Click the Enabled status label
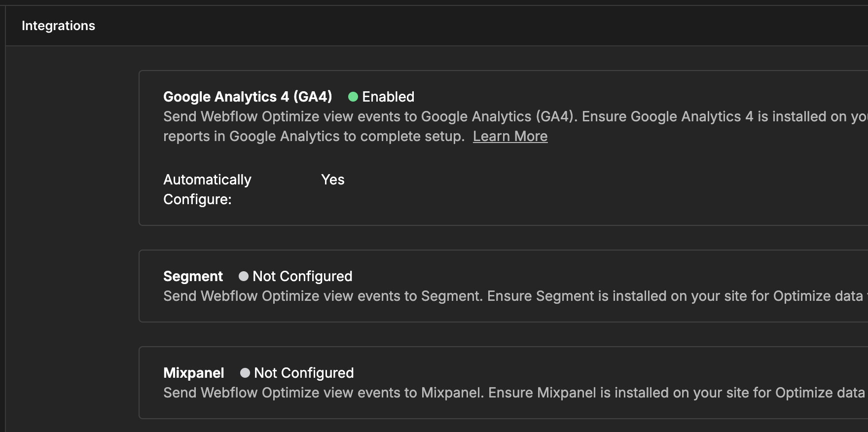 [x=388, y=97]
